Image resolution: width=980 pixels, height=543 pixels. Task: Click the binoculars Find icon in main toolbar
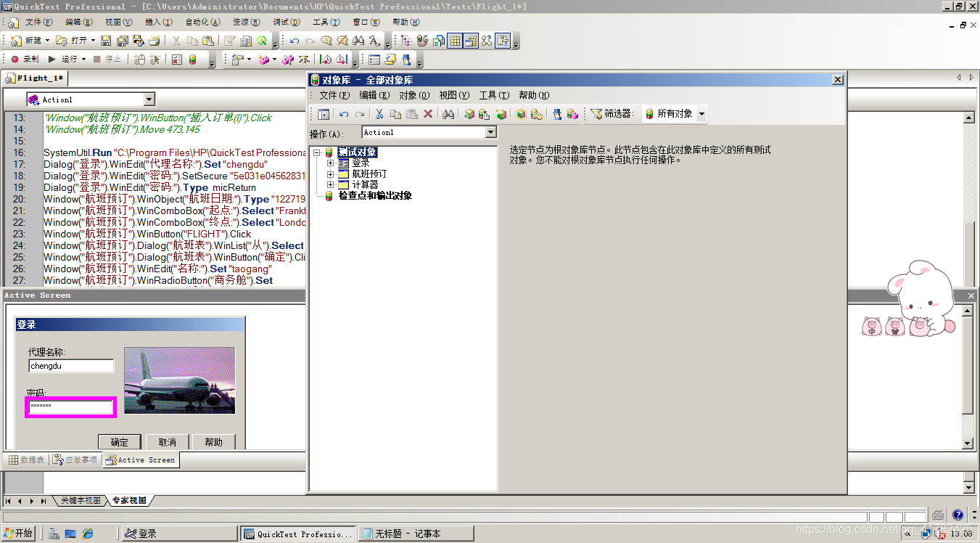point(358,41)
